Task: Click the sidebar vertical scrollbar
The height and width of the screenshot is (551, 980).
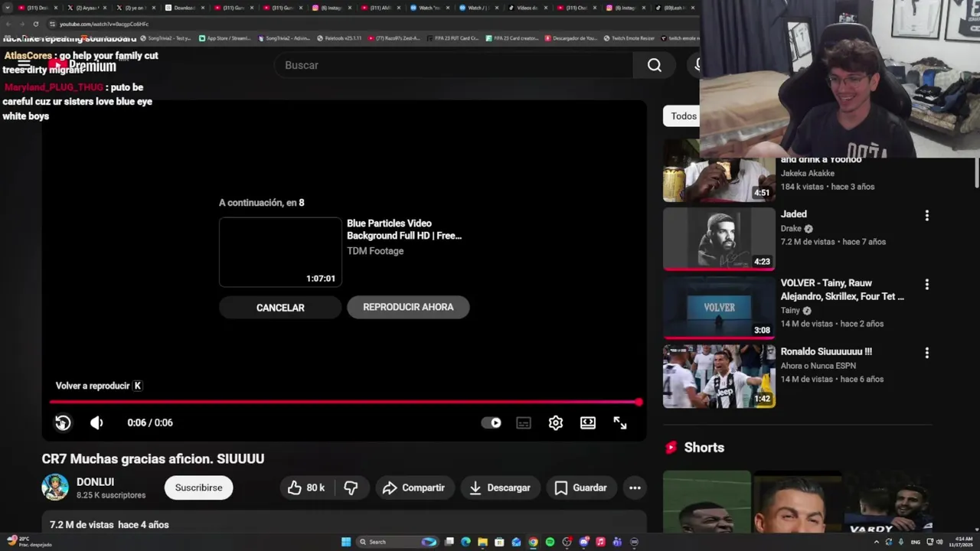Action: click(x=976, y=172)
